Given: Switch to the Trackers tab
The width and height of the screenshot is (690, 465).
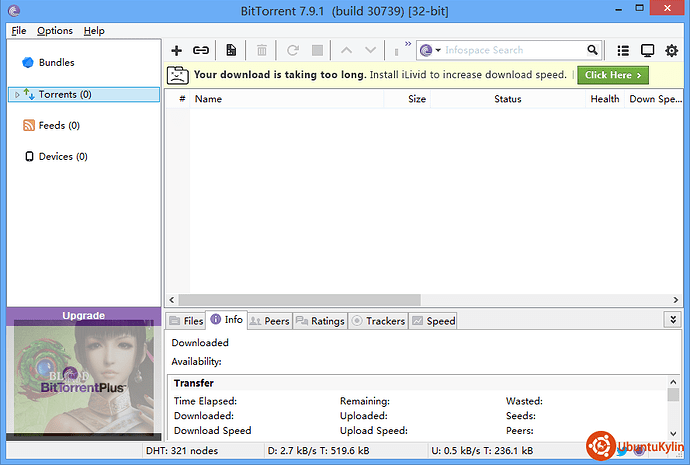Looking at the screenshot, I should (378, 321).
